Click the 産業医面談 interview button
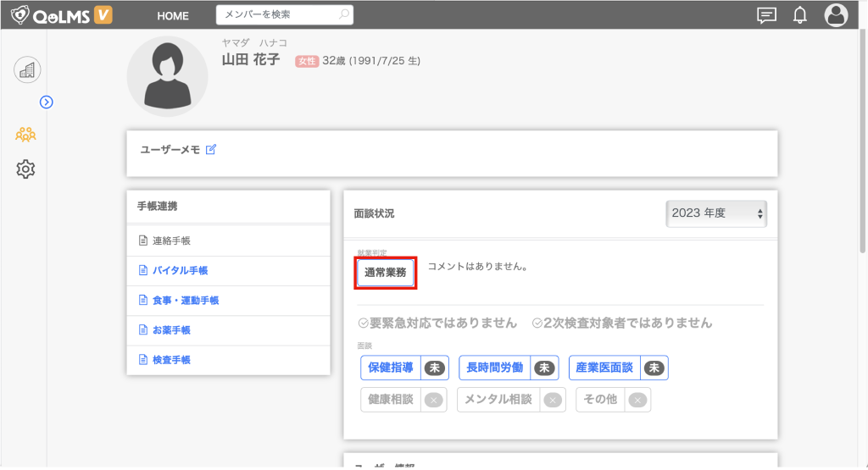868x470 pixels. pyautogui.click(x=604, y=368)
